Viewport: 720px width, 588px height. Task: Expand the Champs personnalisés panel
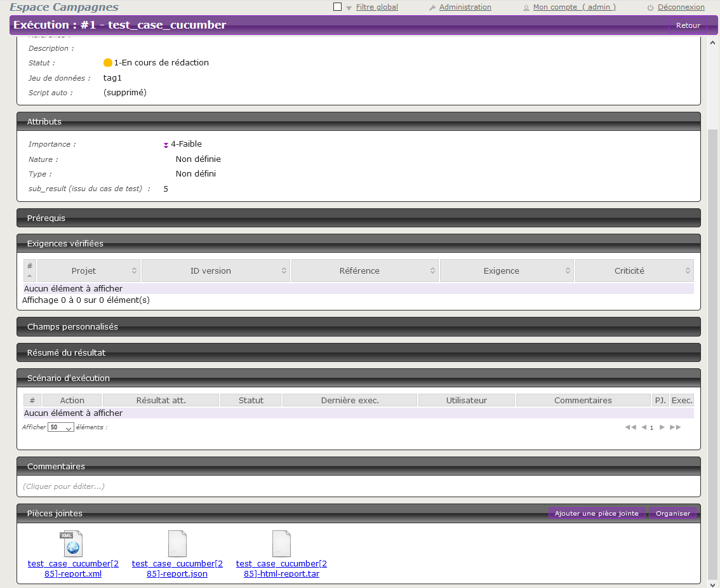click(x=359, y=326)
